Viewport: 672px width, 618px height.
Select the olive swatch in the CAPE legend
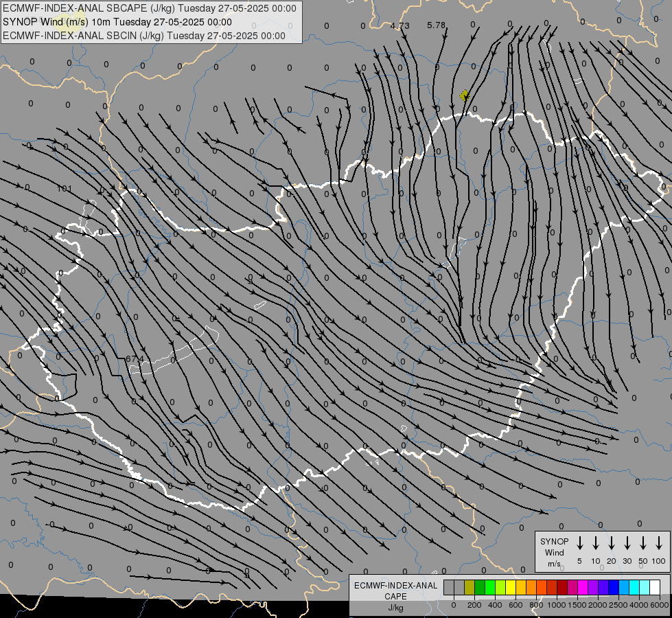pos(470,587)
